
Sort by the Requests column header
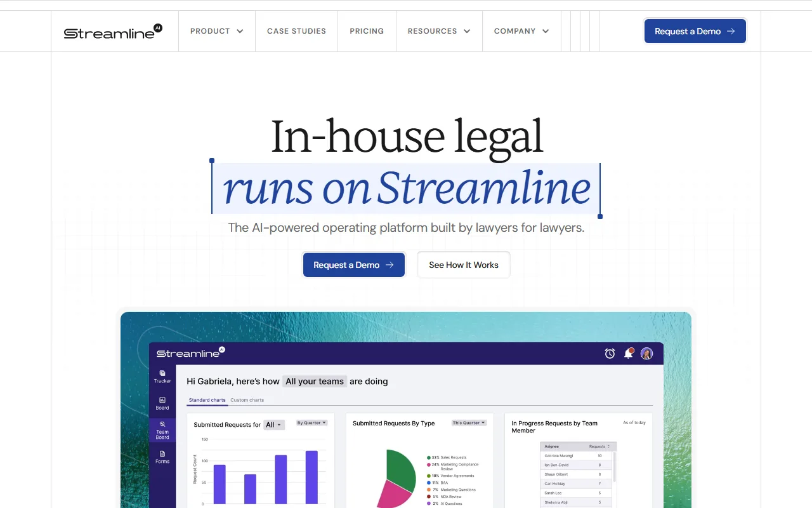point(599,446)
